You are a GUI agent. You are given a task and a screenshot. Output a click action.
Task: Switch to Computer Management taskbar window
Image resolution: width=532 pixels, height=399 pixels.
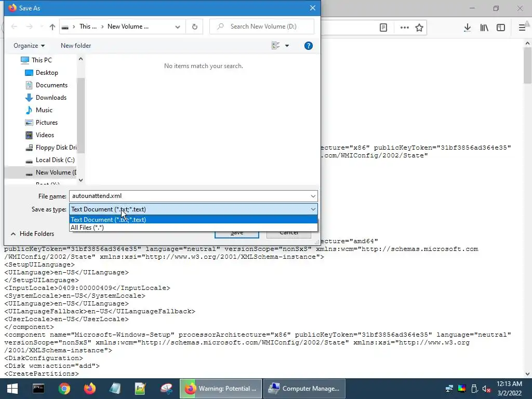(304, 389)
